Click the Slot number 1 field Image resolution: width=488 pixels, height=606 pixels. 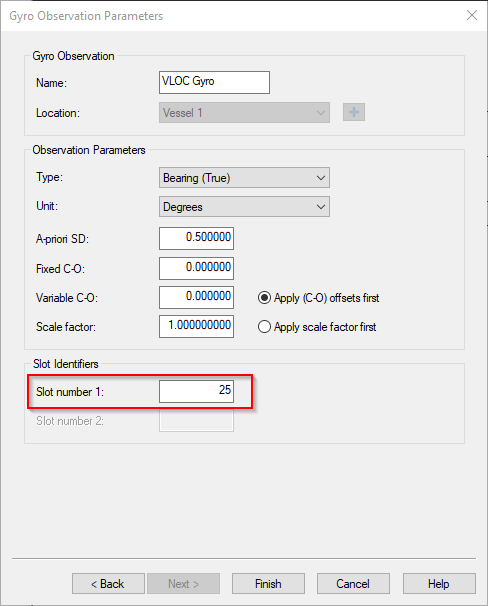196,392
